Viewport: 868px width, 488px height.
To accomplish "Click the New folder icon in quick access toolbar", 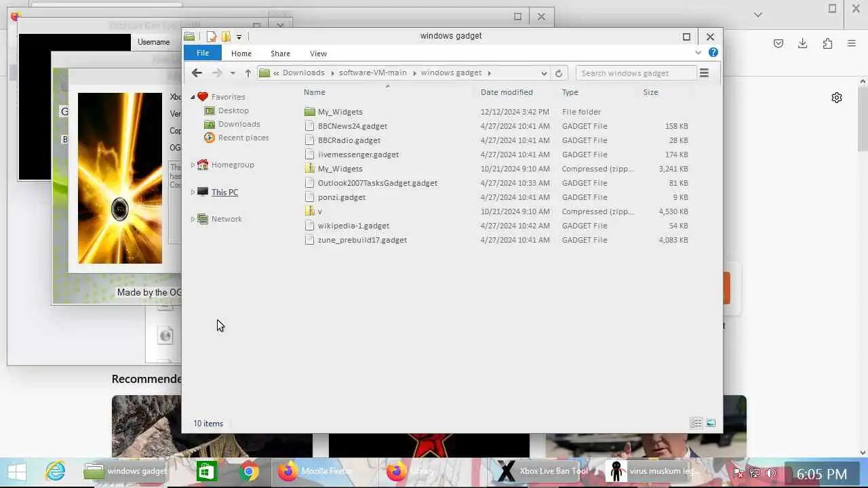I will 226,37.
